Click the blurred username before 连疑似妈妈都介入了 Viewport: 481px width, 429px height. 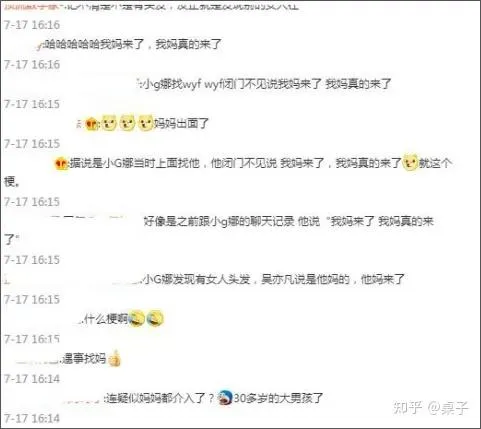[x=83, y=398]
